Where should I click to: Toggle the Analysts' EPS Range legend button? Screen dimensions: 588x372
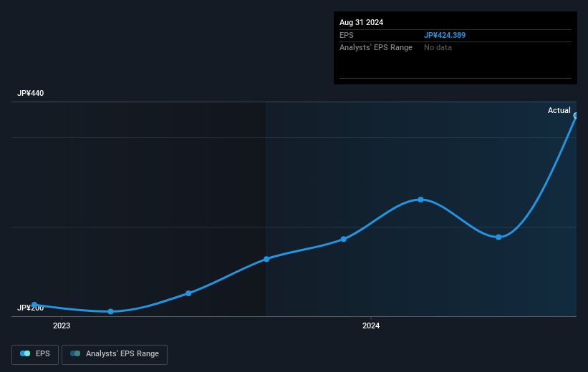click(x=115, y=354)
